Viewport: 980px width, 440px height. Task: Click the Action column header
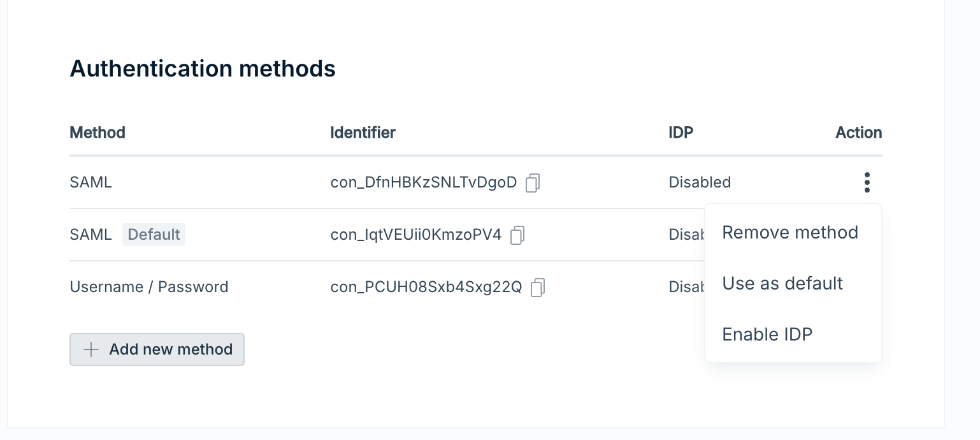[x=858, y=133]
